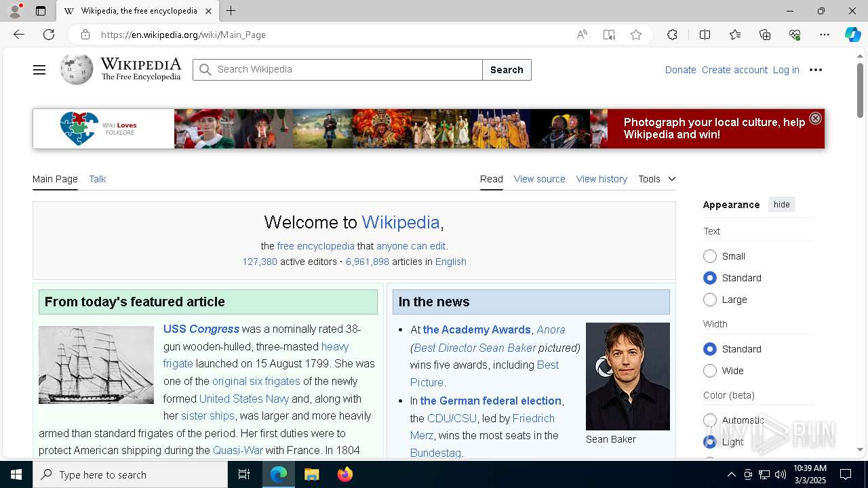
Task: Select Small text size
Action: pyautogui.click(x=710, y=256)
